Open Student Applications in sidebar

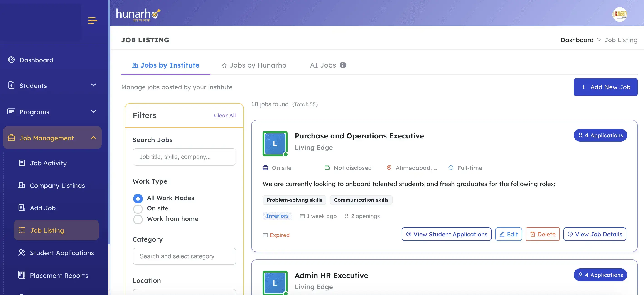point(62,253)
